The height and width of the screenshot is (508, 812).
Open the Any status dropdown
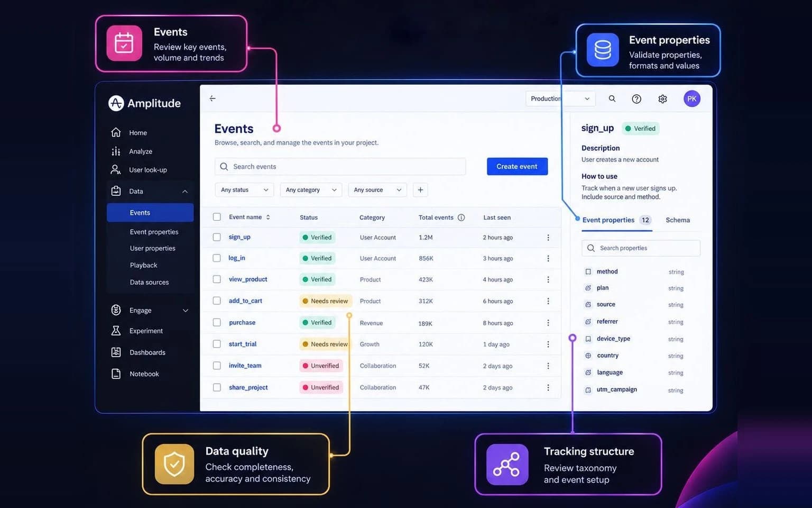point(244,190)
